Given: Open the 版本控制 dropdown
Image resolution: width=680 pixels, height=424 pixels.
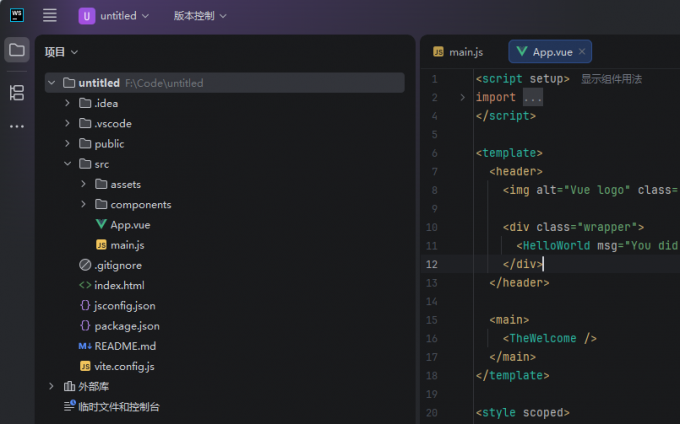Looking at the screenshot, I should coord(200,16).
